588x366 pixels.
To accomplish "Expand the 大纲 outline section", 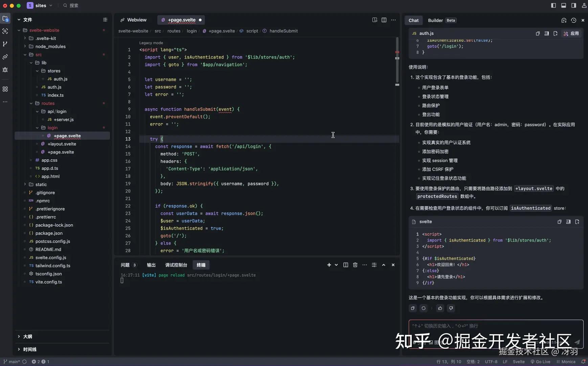I will pyautogui.click(x=19, y=336).
